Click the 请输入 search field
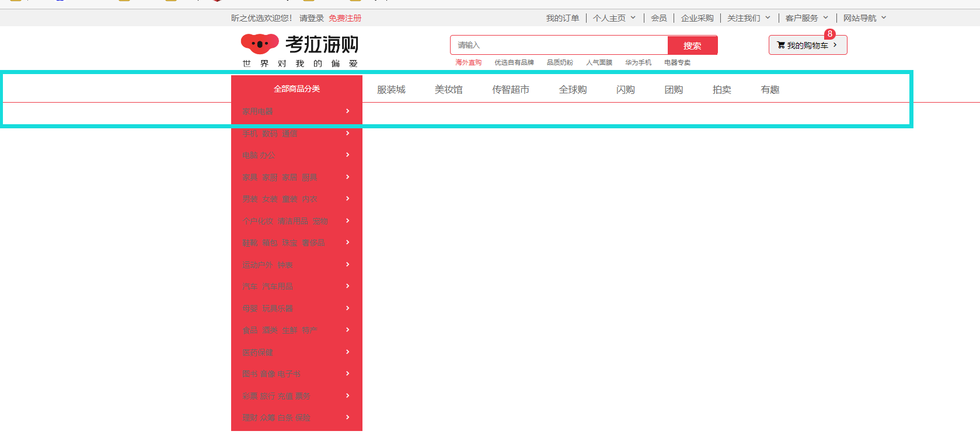The width and height of the screenshot is (980, 445). (x=559, y=45)
